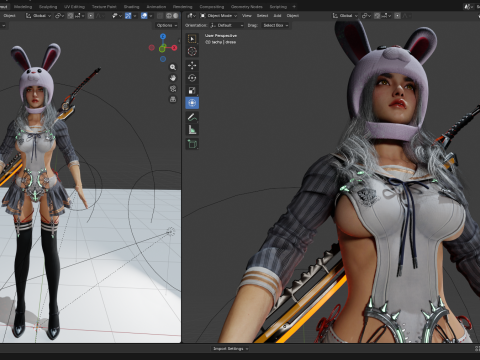Switch to the Scripting workspace tab
This screenshot has height=360, width=480.
pyautogui.click(x=278, y=6)
